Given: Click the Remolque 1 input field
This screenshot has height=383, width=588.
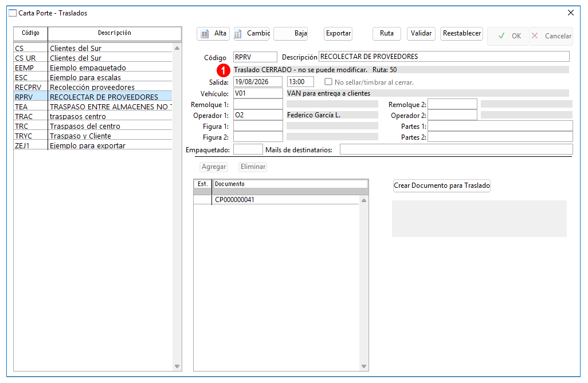Looking at the screenshot, I should pos(258,104).
